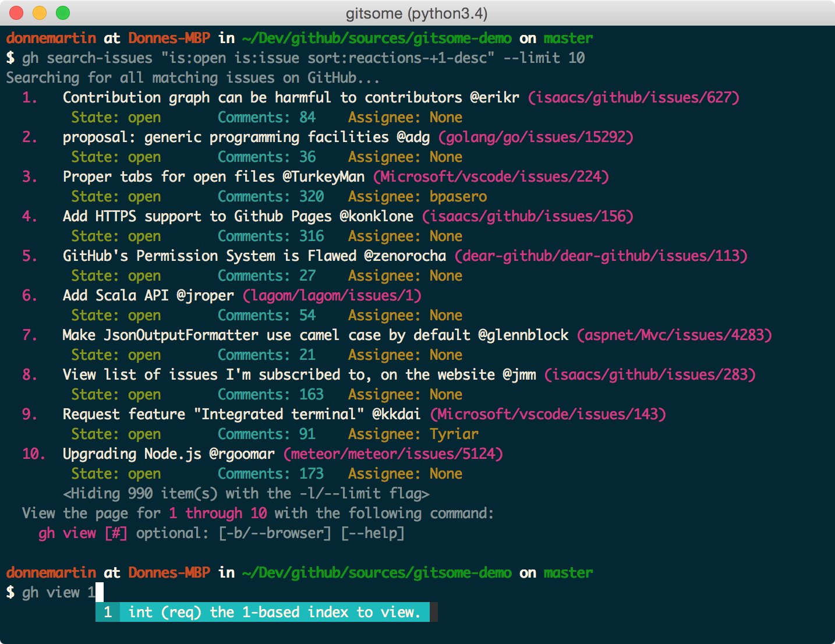Click the dear-github/dear-github/issues/113 link
The height and width of the screenshot is (644, 835).
click(x=601, y=256)
